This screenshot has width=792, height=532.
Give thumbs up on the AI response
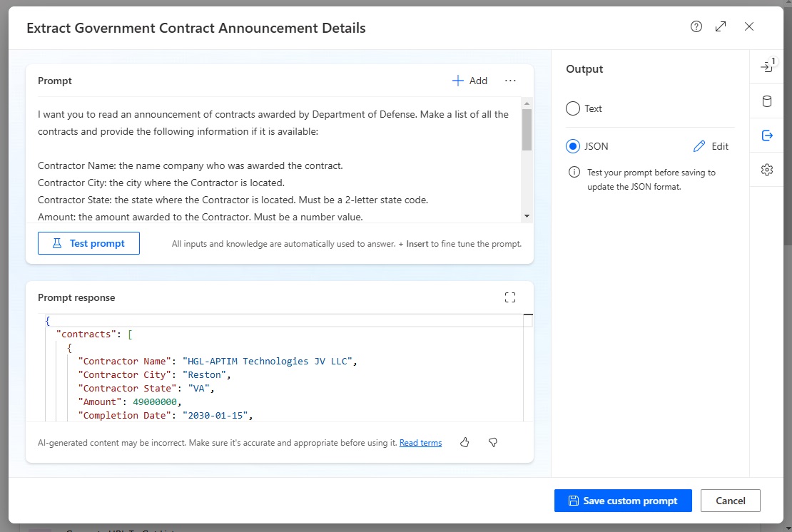pos(464,443)
